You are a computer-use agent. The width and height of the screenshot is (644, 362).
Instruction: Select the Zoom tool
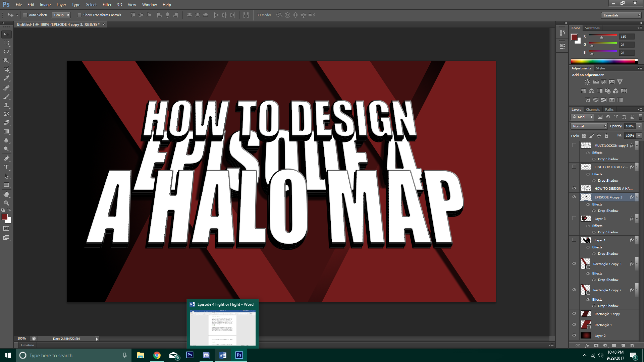coord(6,203)
